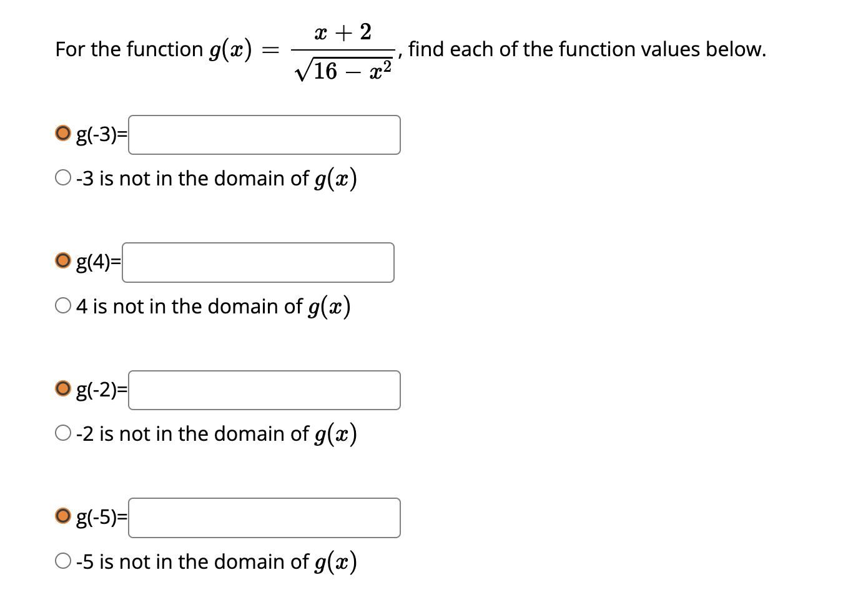
Task: Click the g(-2)= label text
Action: [100, 390]
